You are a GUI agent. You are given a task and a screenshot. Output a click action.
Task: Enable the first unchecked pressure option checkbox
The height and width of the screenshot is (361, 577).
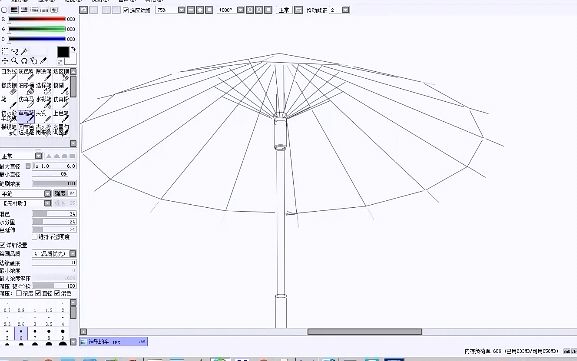coord(19,293)
